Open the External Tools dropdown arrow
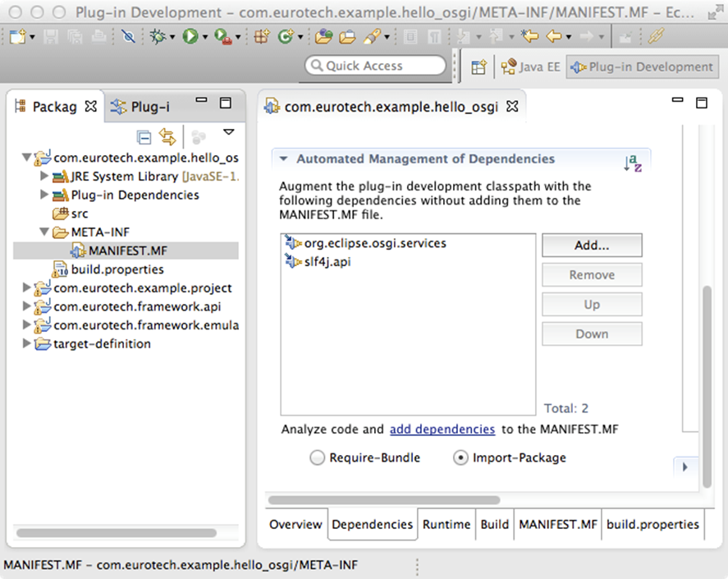Screen dimensions: 728x579 pyautogui.click(x=238, y=37)
